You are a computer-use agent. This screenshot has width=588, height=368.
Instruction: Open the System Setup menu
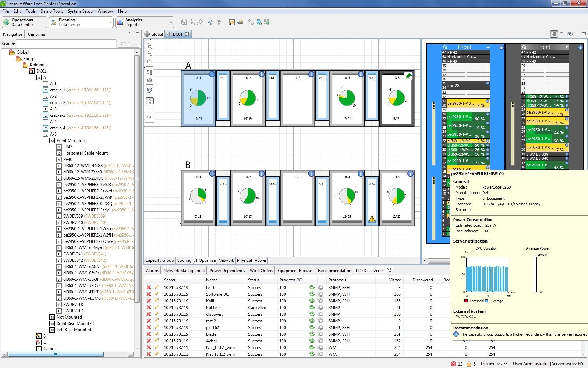[x=80, y=11]
